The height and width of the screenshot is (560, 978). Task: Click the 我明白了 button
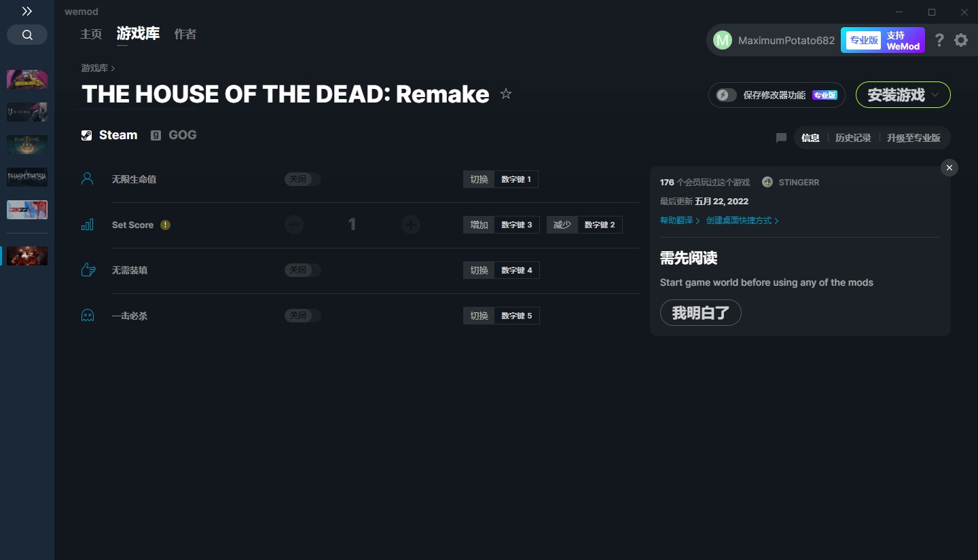click(x=700, y=313)
